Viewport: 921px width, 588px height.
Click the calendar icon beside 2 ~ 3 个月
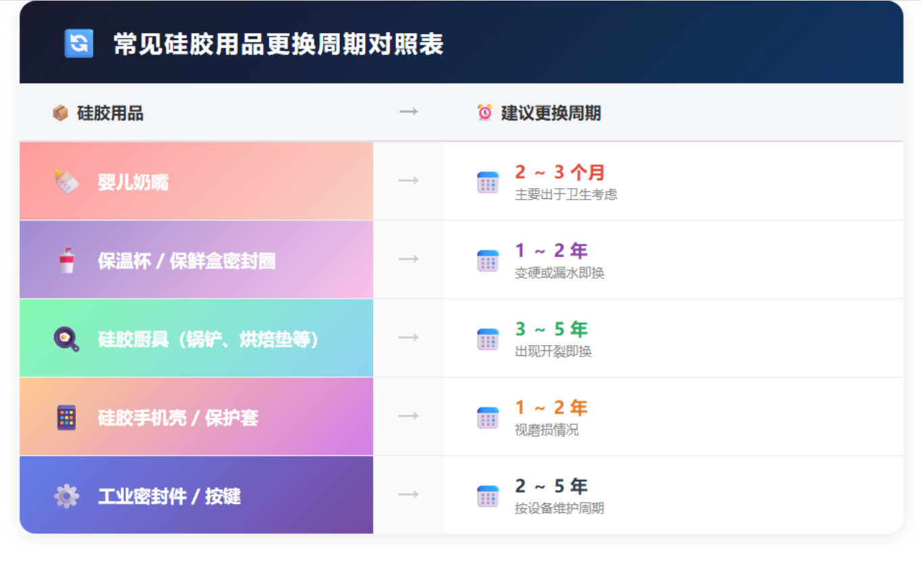(x=488, y=182)
